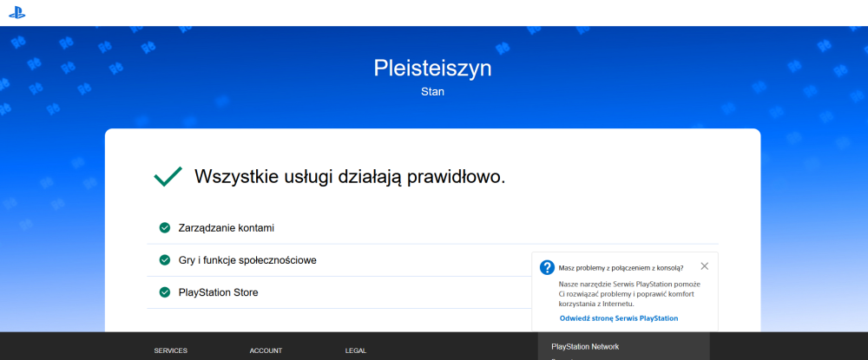Click the check icon beside Gry i funkcje społecznościowe
Screen dimensions: 868x360
click(164, 260)
